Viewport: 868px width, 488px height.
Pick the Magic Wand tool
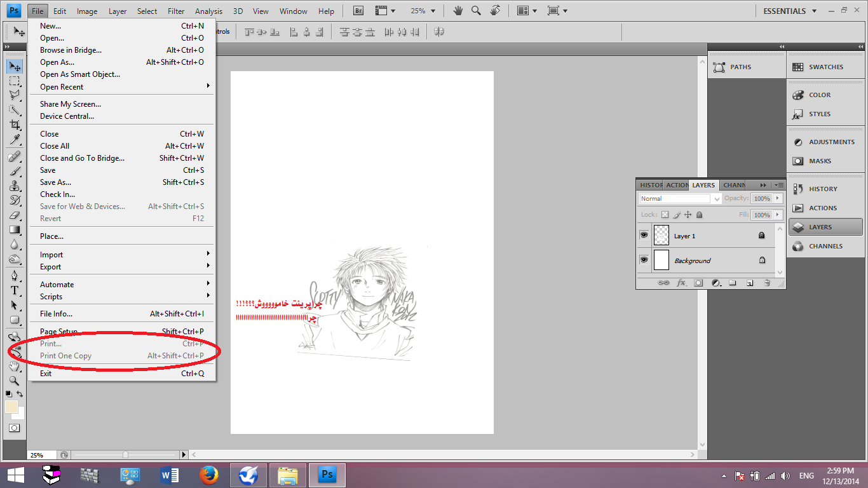pos(14,110)
